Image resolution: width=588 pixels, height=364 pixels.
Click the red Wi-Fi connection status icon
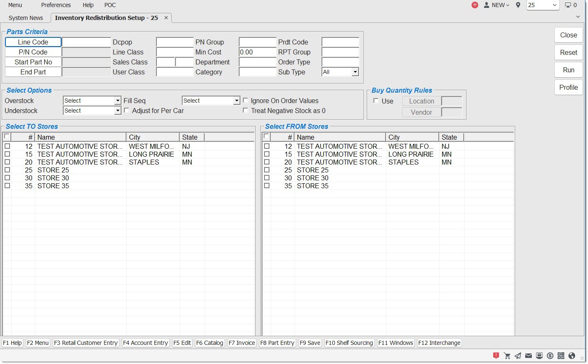474,5
